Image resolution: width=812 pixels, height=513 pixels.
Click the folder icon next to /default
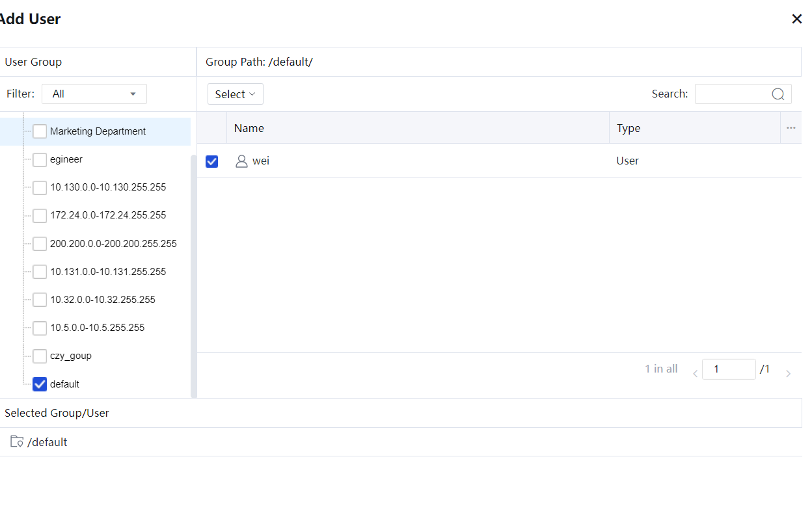17,442
